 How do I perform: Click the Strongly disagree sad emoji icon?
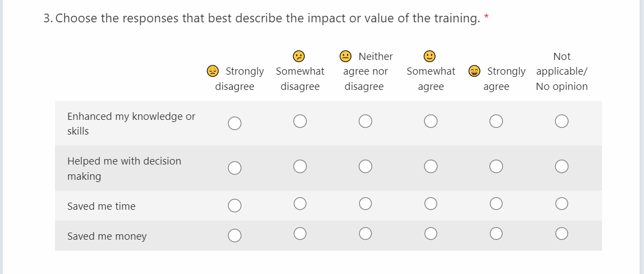(213, 71)
